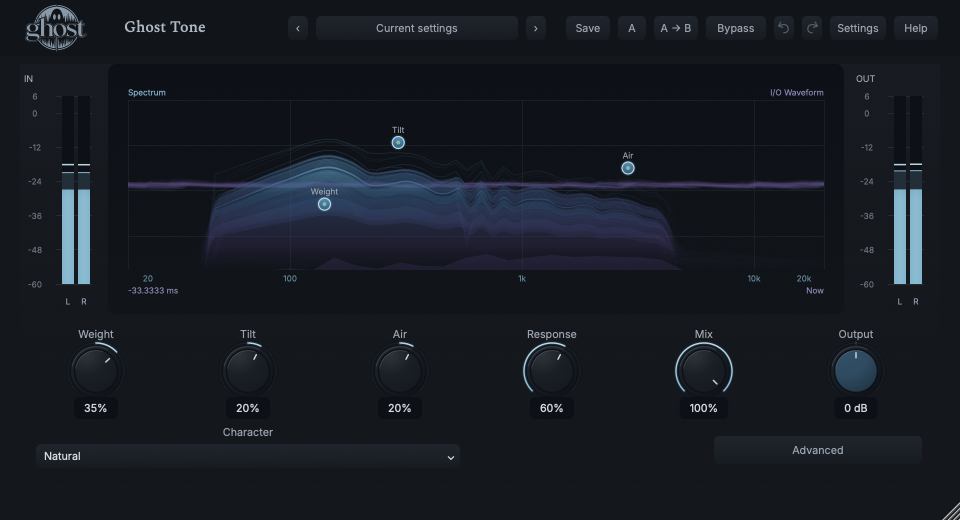Viewport: 960px width, 520px height.
Task: Open the Settings menu
Action: coord(858,28)
